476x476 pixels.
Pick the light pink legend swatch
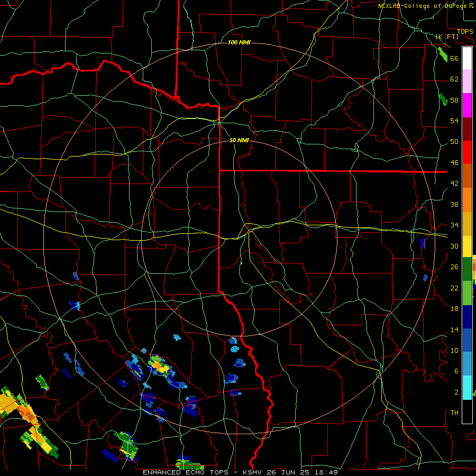pos(467,81)
